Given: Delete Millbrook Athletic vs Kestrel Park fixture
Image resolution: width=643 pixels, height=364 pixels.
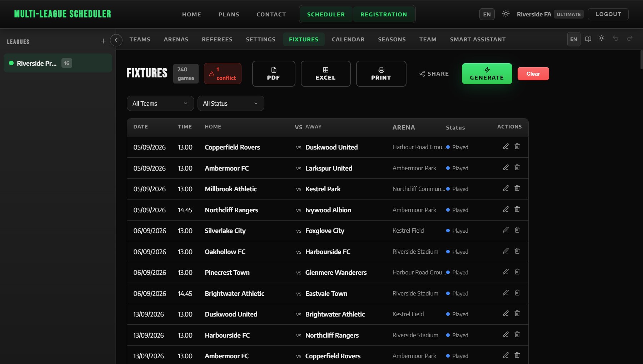Looking at the screenshot, I should (517, 188).
